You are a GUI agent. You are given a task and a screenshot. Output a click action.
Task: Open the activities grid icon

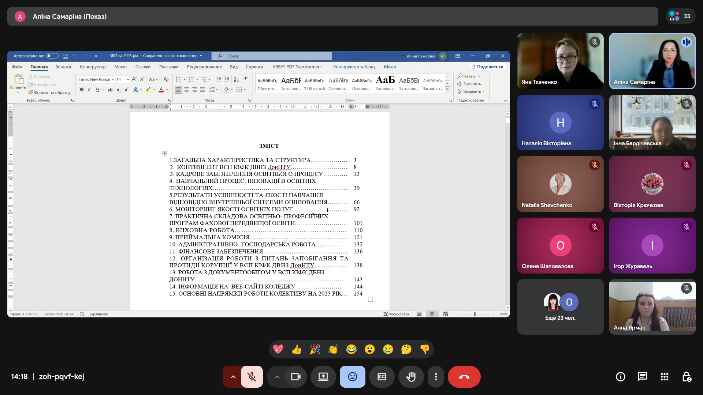(x=664, y=377)
